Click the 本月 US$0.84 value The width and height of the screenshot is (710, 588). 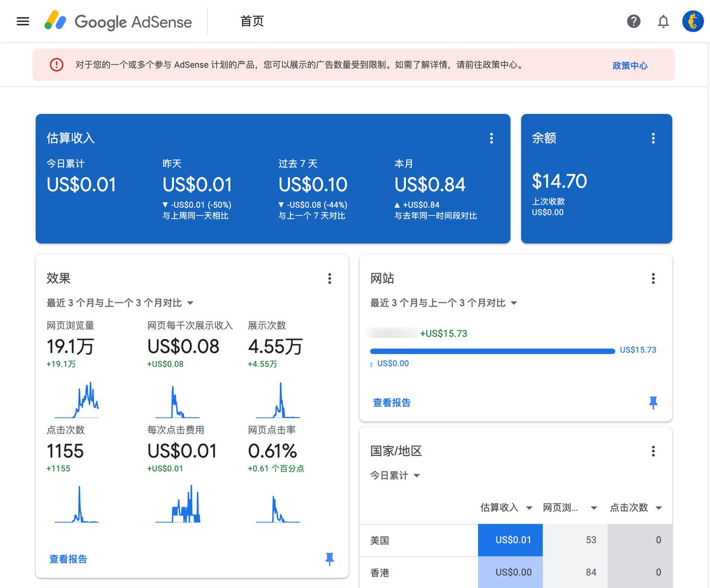coord(430,185)
